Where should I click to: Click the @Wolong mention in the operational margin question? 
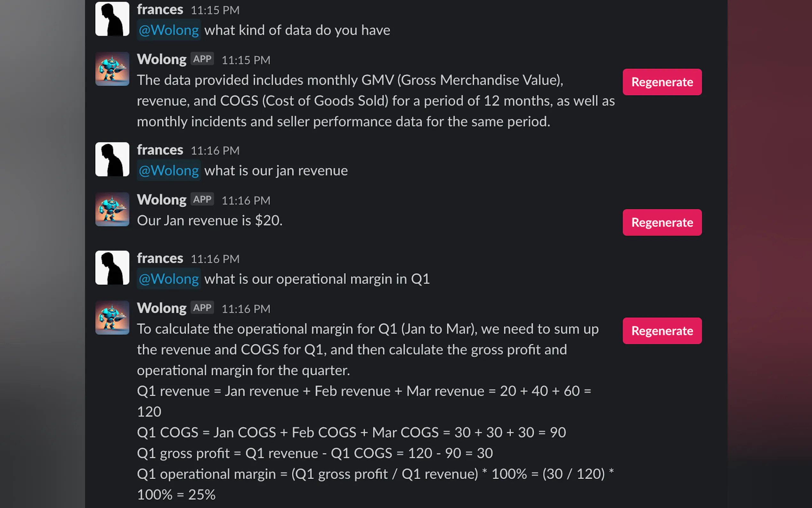pos(168,279)
